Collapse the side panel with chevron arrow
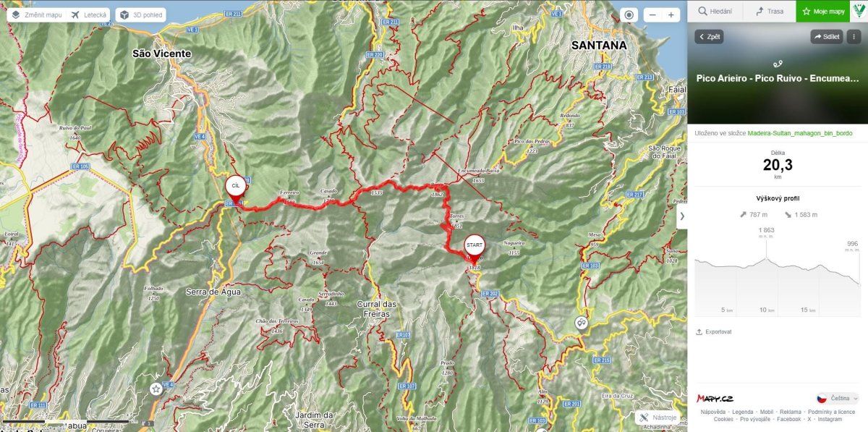This screenshot has height=432, width=868. tap(682, 216)
